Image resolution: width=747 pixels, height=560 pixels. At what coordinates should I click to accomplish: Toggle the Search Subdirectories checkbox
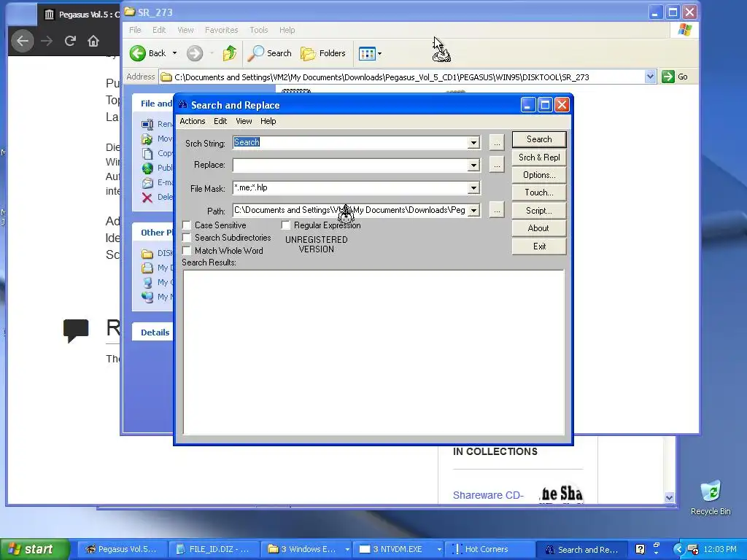coord(187,238)
